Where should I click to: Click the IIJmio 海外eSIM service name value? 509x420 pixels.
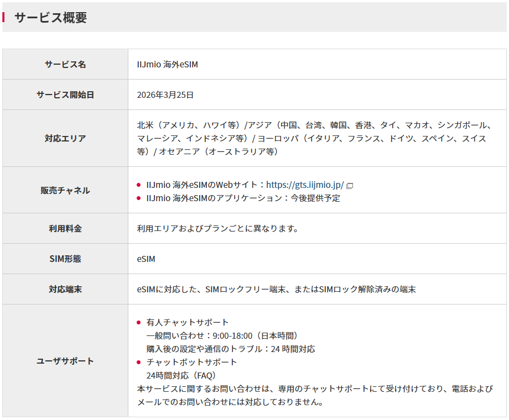[167, 65]
